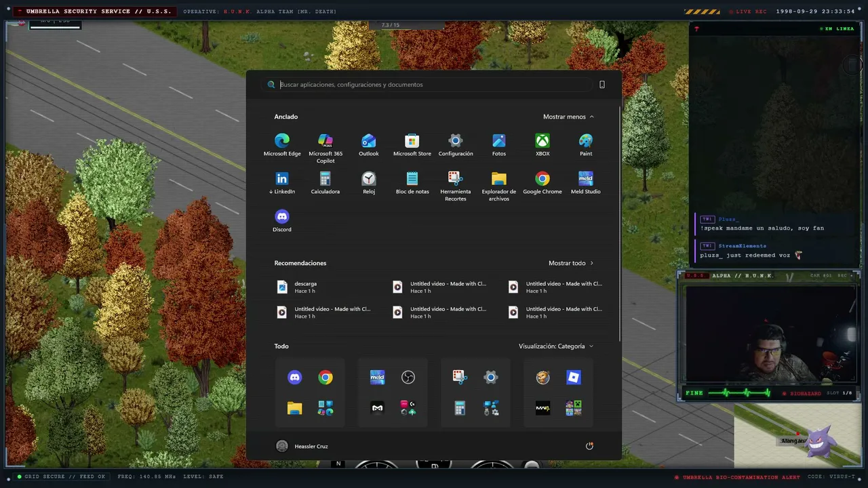The image size is (868, 488).
Task: Open the calculator icon in the Todo utilities group
Action: (460, 408)
